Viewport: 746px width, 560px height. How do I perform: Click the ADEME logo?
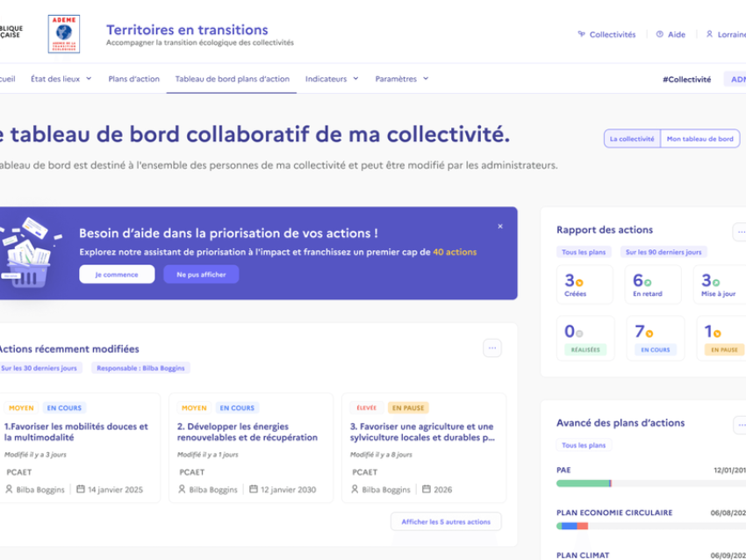(63, 34)
